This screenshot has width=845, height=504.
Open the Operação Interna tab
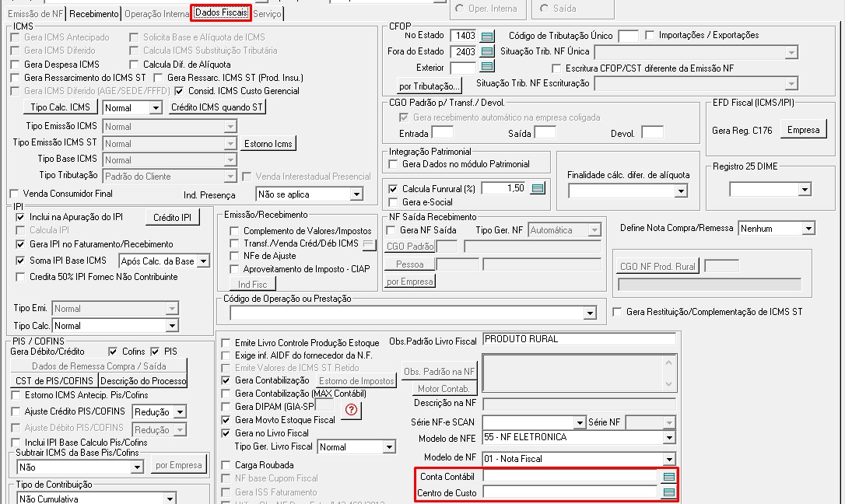[156, 14]
